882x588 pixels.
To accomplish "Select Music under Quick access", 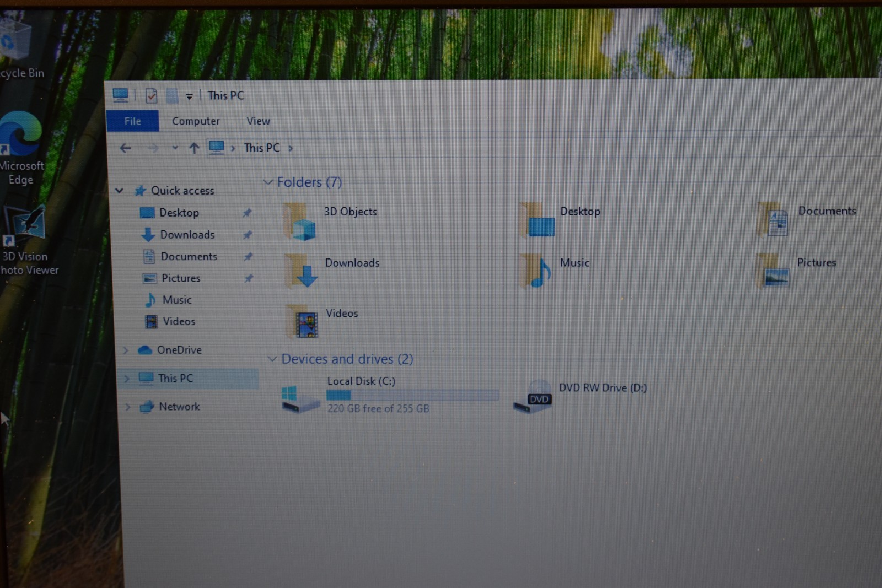I will click(177, 300).
